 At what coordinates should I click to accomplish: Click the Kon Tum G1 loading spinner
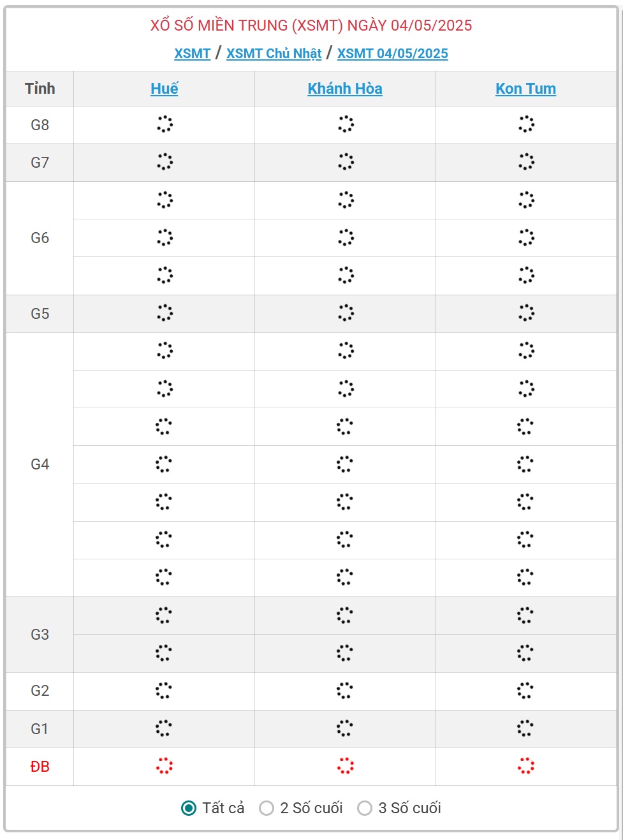(525, 728)
